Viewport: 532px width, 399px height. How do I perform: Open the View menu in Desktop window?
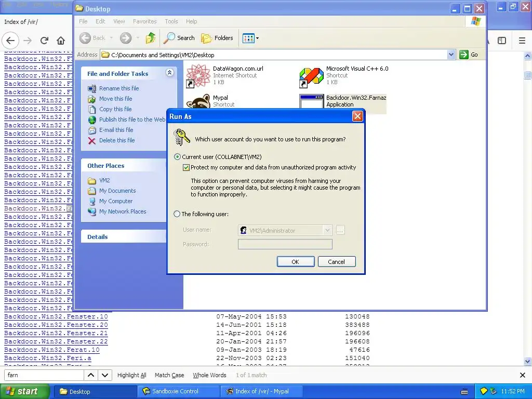coord(119,21)
